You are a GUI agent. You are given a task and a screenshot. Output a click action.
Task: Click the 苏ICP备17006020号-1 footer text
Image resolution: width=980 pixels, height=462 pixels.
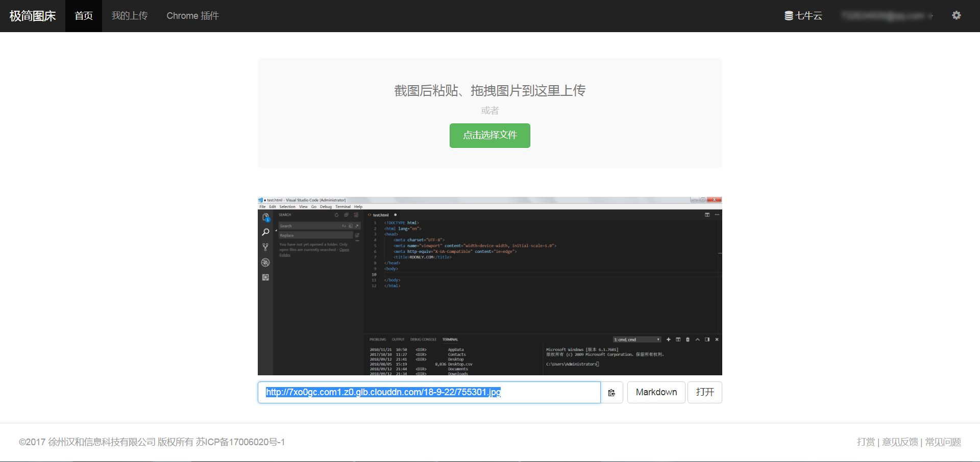pyautogui.click(x=240, y=442)
